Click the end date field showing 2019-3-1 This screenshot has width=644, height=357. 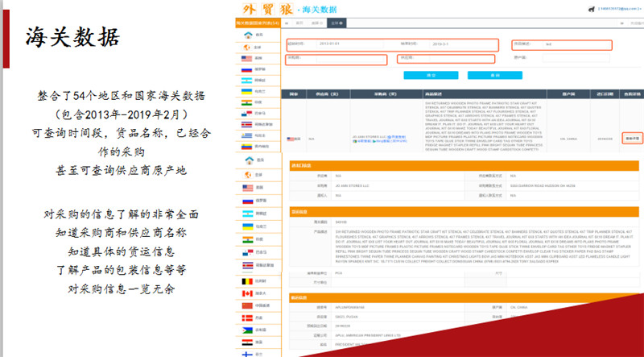point(464,44)
